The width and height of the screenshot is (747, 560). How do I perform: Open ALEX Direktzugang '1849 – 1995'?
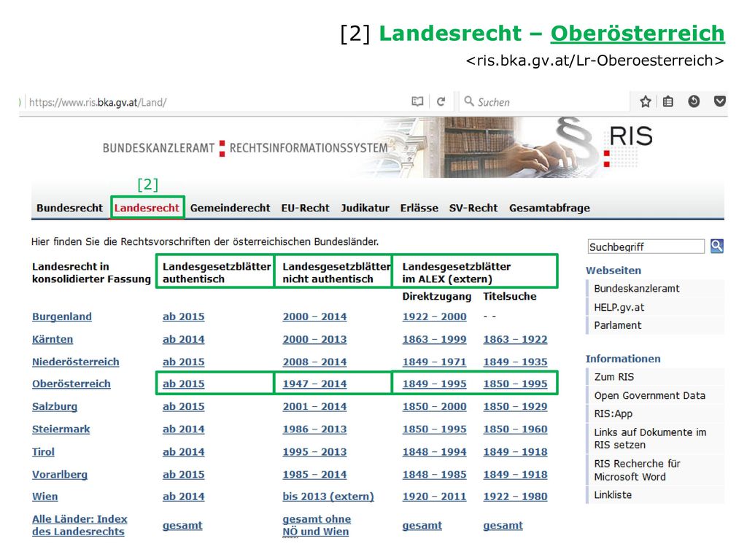(x=435, y=384)
